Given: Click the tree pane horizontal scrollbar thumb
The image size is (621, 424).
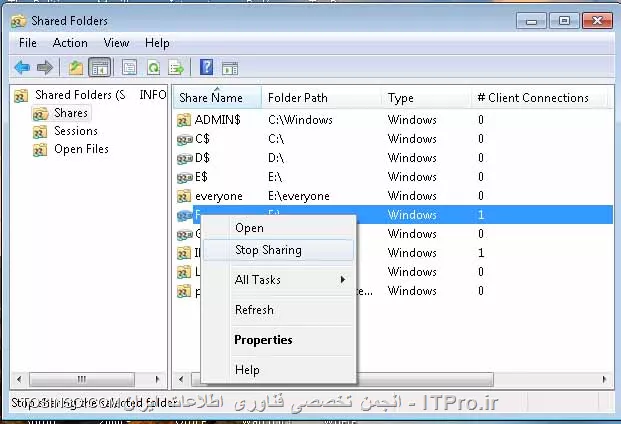Looking at the screenshot, I should [82, 379].
